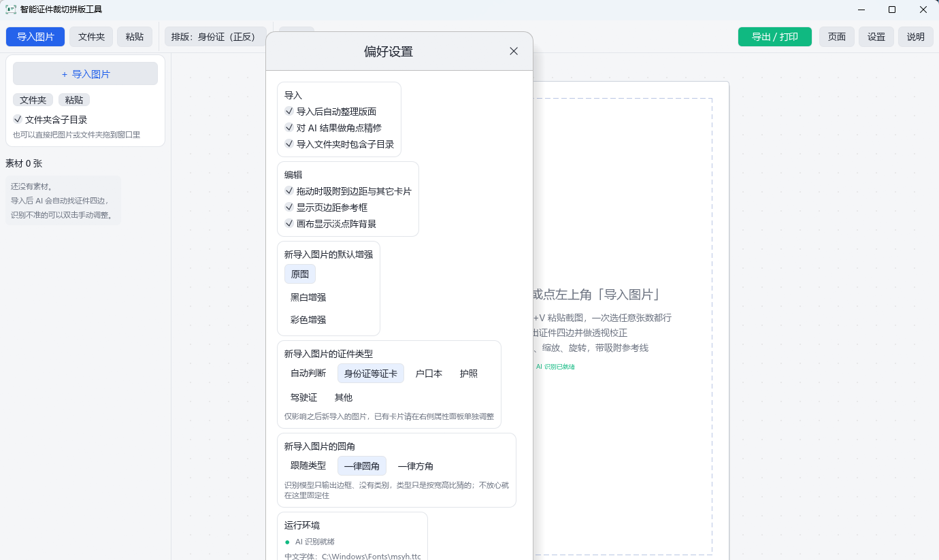The height and width of the screenshot is (560, 939).
Task: Select 一律圆角 corner option
Action: tap(362, 466)
